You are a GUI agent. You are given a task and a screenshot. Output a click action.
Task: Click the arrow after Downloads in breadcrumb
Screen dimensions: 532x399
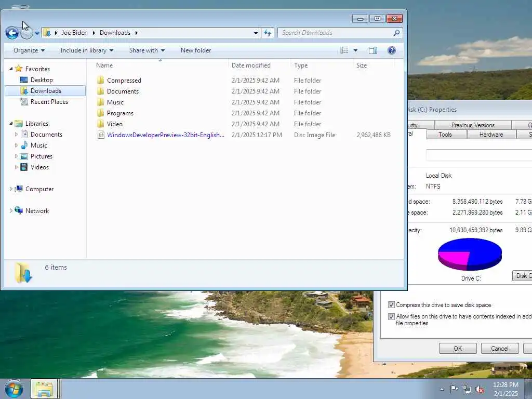tap(137, 33)
